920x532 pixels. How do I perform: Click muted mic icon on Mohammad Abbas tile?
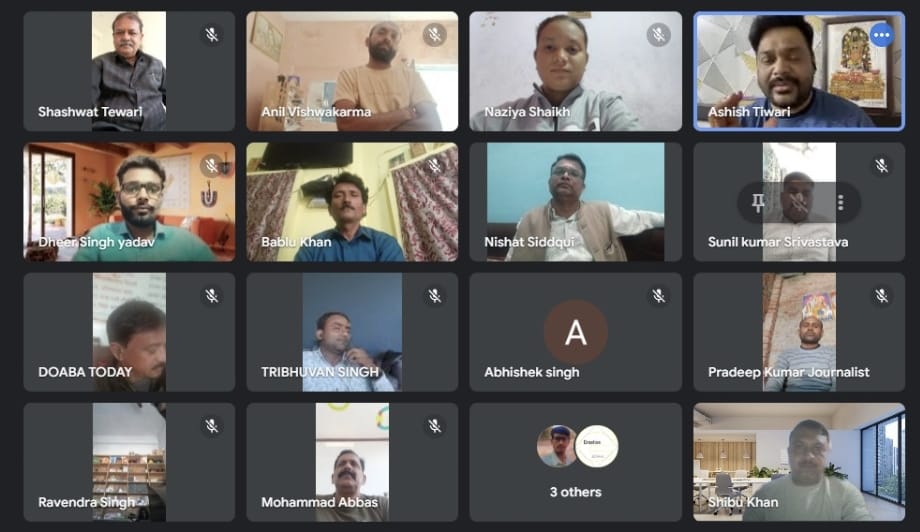435,426
